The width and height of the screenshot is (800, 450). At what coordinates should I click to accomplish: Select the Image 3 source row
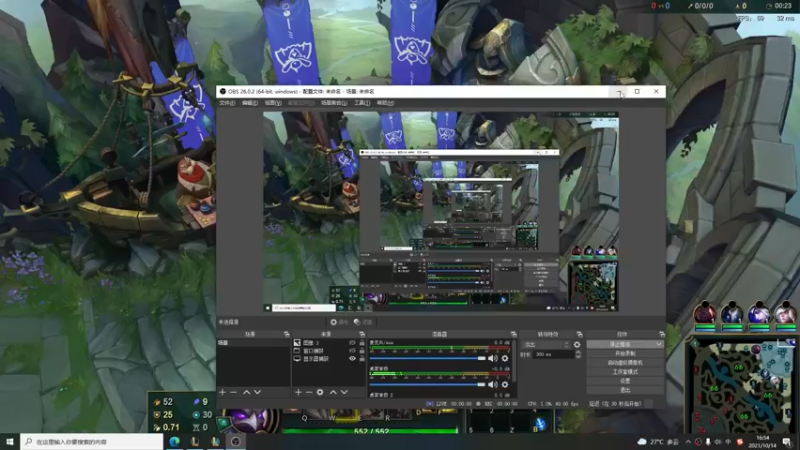330,343
